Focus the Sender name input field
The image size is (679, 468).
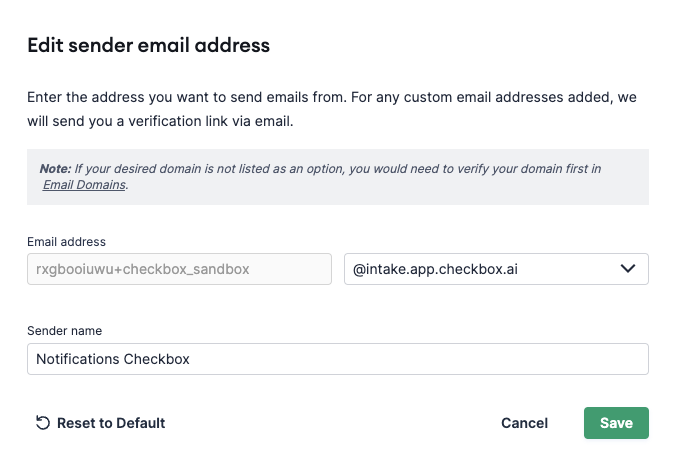tap(338, 359)
